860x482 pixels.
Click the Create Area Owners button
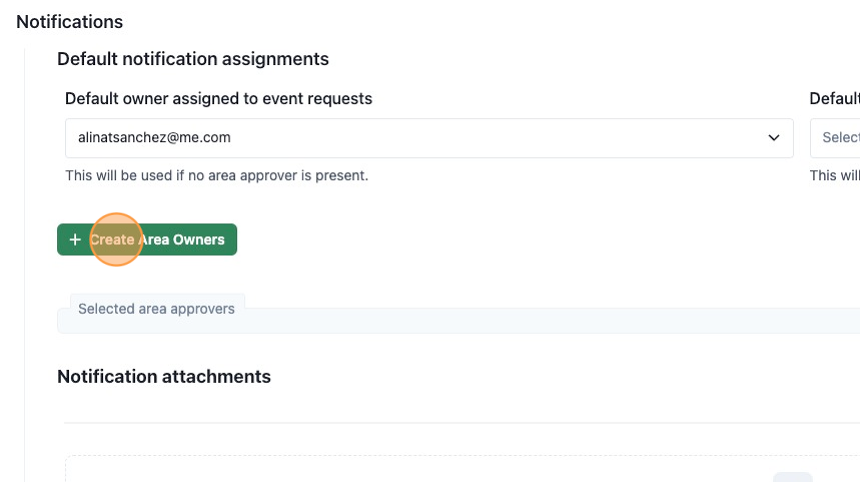[147, 240]
